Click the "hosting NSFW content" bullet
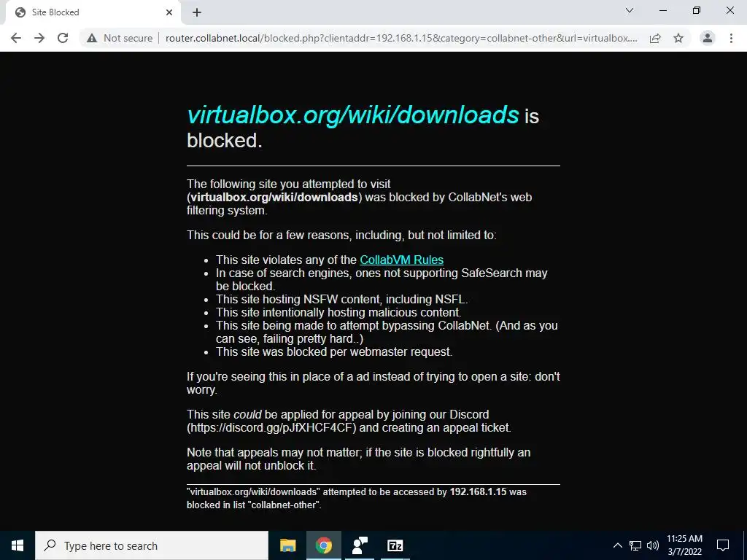Viewport: 747px width, 560px height. pos(341,300)
